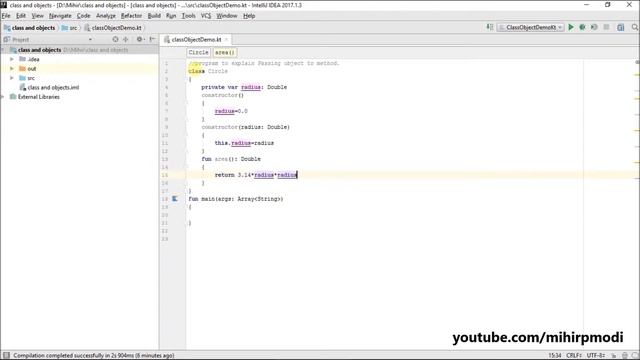This screenshot has width=640, height=360.
Task: Open the Project view dropdown
Action: [90, 40]
